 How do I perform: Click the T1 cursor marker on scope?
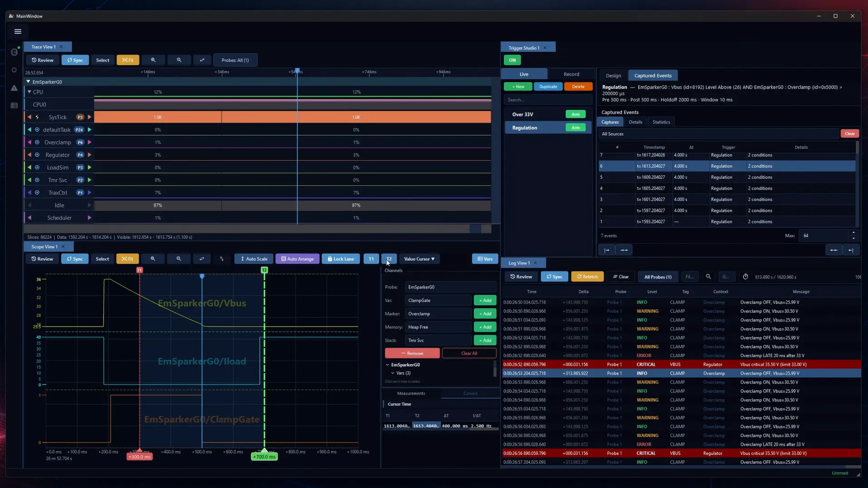point(139,270)
